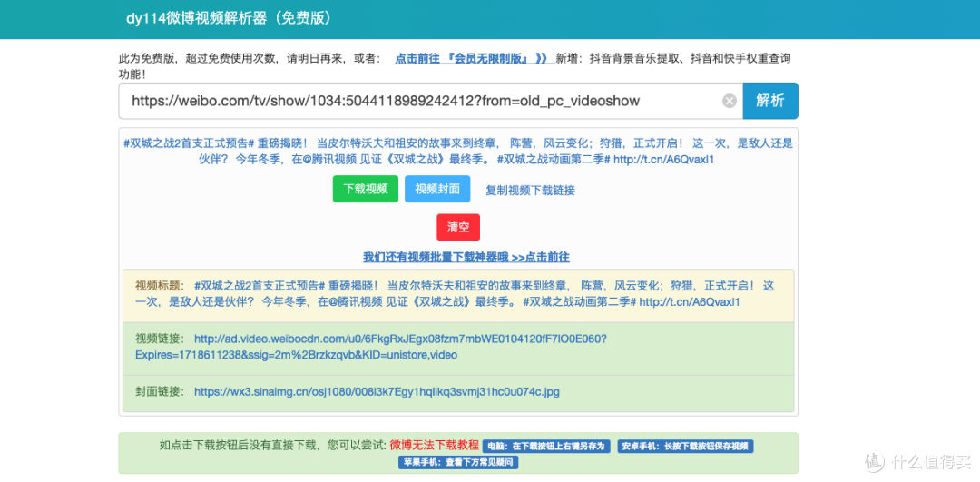Click the red 清空 button

458,227
